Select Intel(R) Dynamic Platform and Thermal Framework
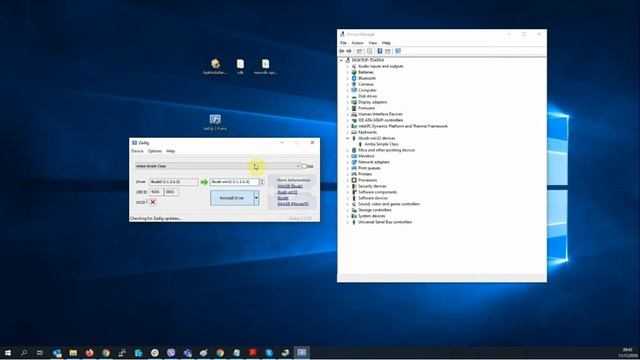This screenshot has height=360, width=640. 403,126
